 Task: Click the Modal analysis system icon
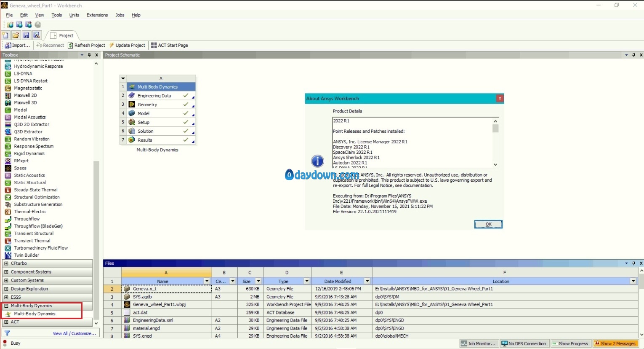point(8,110)
